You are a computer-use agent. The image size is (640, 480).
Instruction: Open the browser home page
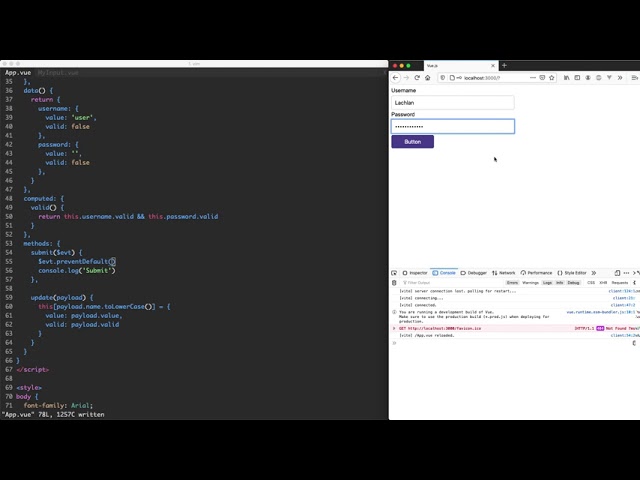coord(428,78)
